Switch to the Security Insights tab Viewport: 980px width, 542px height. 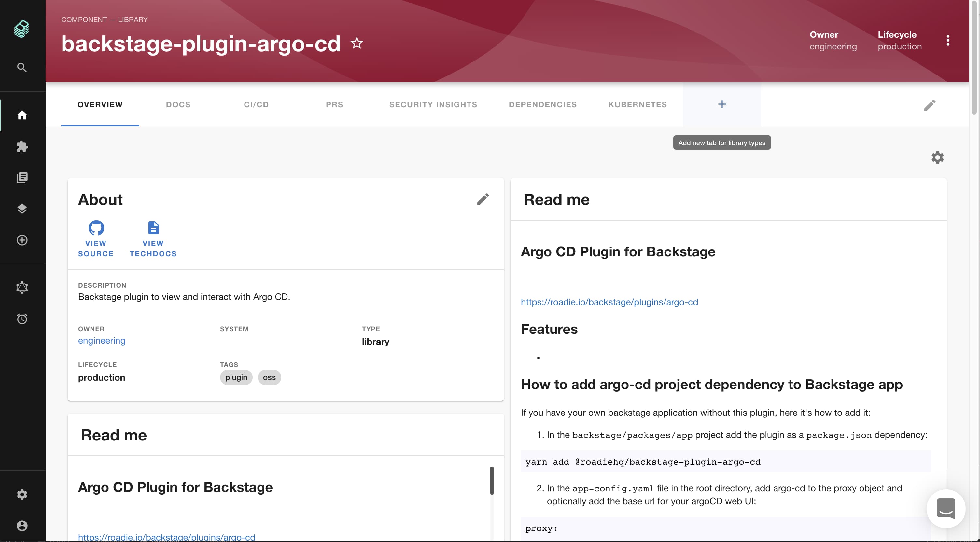(x=433, y=104)
